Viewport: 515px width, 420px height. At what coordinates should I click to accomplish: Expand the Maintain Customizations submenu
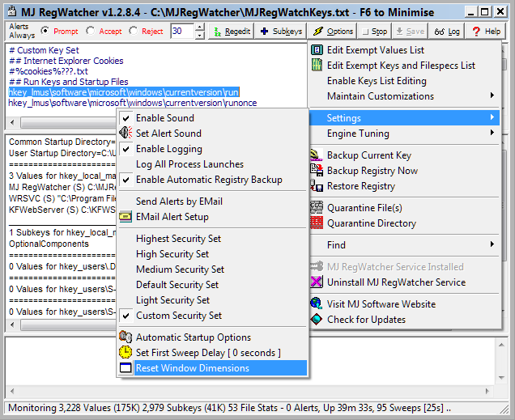(405, 96)
